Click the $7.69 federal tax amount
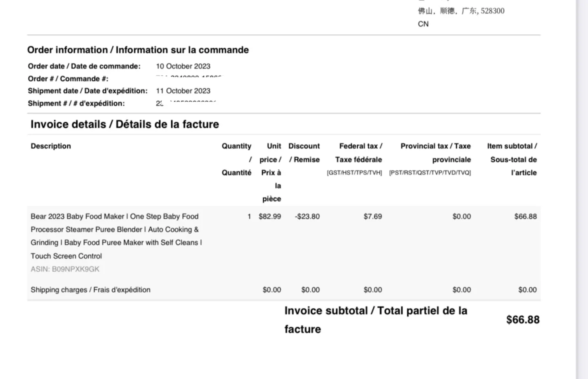 (x=372, y=216)
